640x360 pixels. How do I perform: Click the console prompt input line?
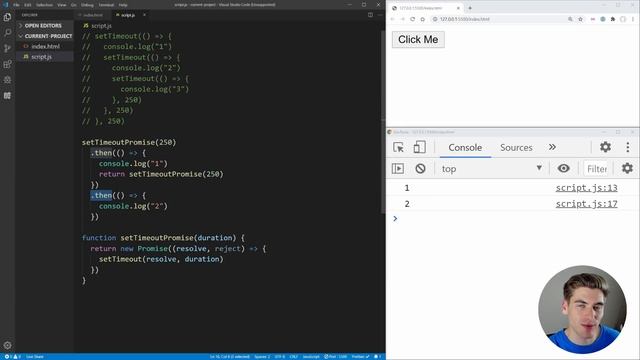pos(514,219)
